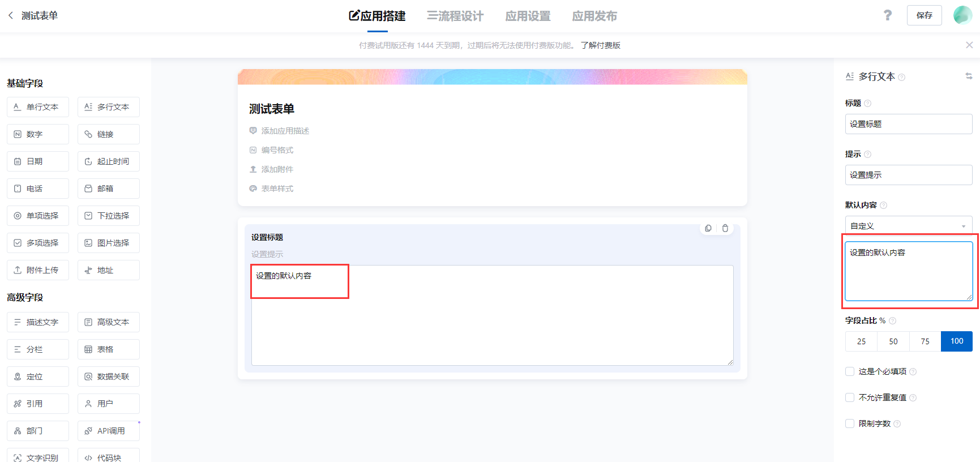Enable 限制字数 checkbox
The image size is (980, 462).
(850, 423)
